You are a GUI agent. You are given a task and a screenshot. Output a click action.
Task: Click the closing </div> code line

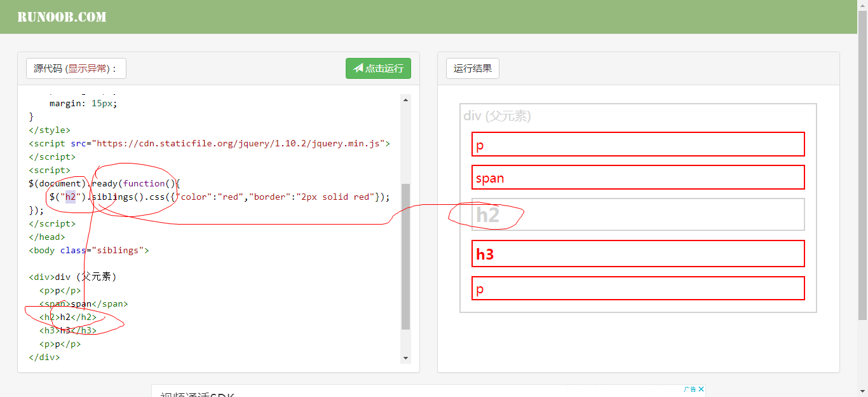[x=44, y=358]
